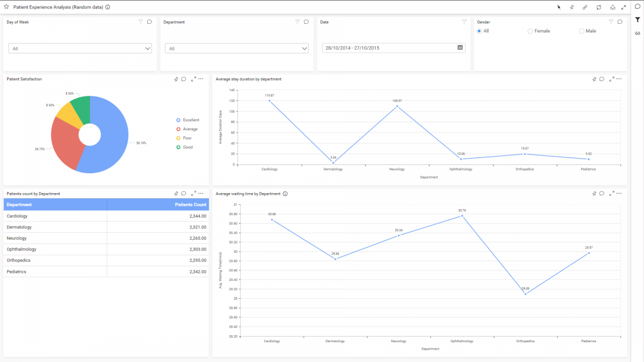This screenshot has width=644, height=362.
Task: Open more options for Patient Satisfaction widget
Action: pos(200,79)
